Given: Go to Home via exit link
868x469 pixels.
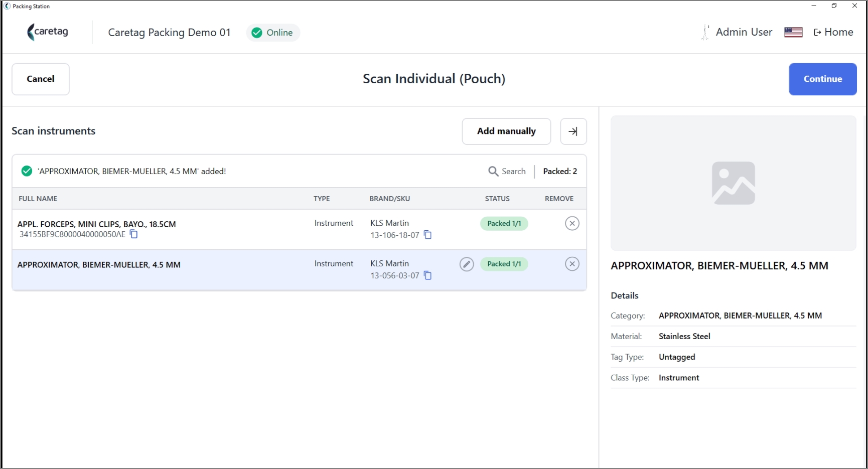Looking at the screenshot, I should click(x=833, y=32).
